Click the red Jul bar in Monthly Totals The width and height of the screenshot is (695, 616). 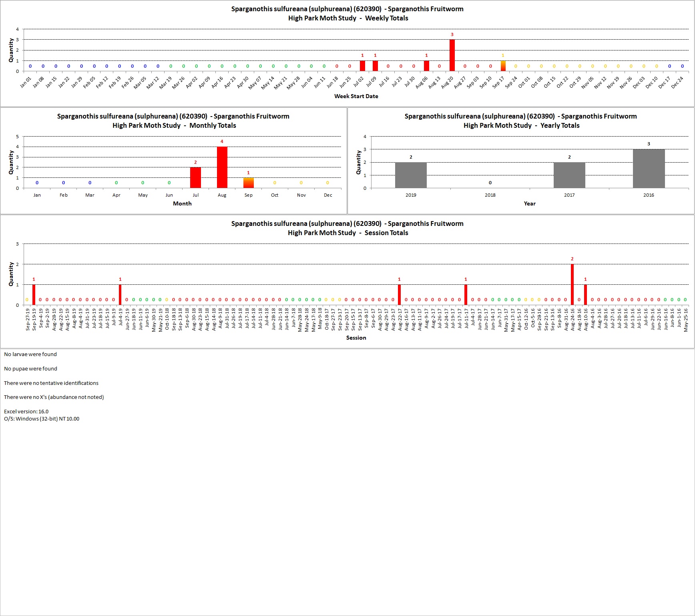click(x=195, y=177)
